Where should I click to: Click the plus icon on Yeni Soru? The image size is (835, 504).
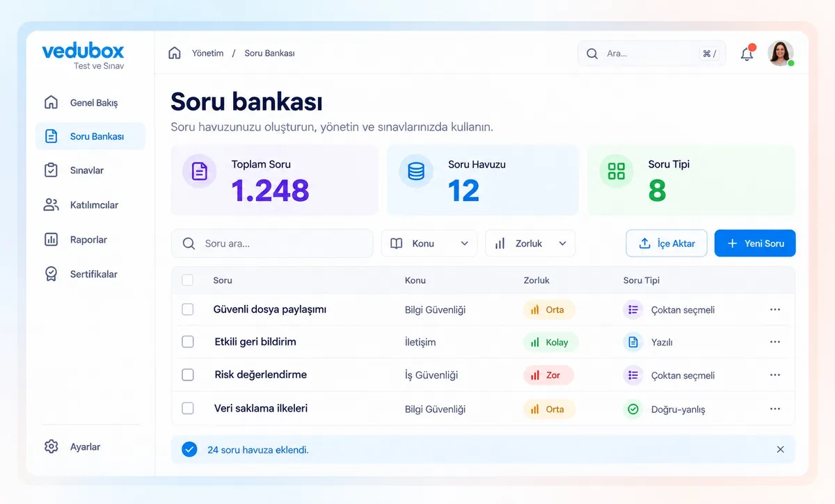coord(732,243)
